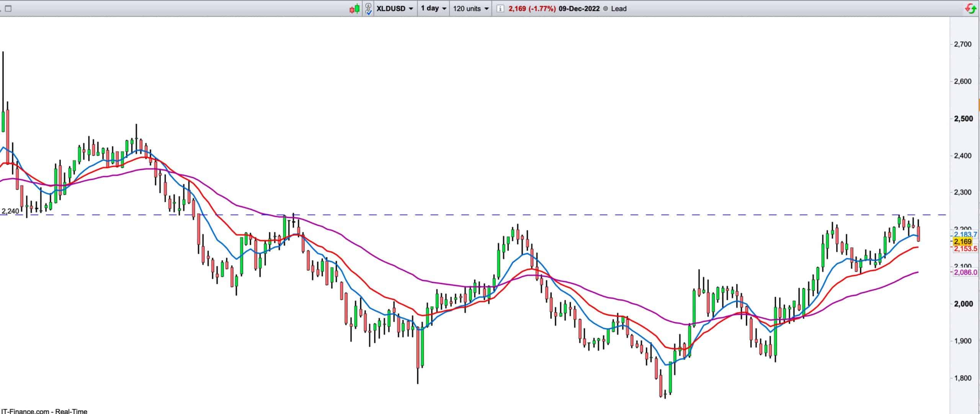Click the red 2,153.5 moving average label
The width and height of the screenshot is (980, 414).
pyautogui.click(x=965, y=249)
